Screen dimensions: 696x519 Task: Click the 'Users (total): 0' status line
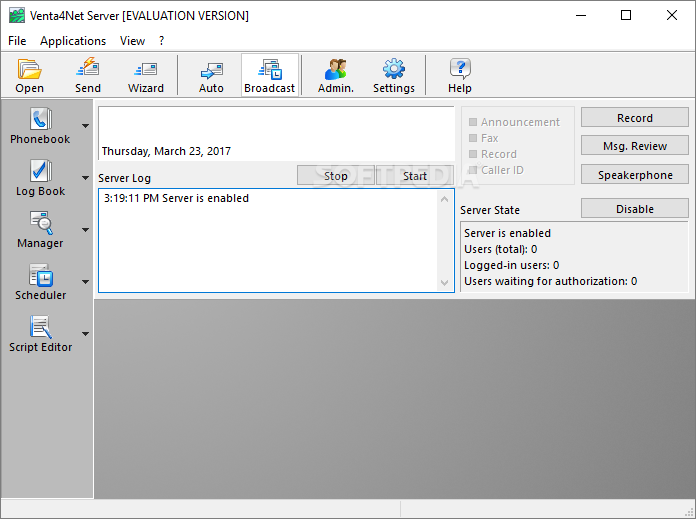[500, 249]
